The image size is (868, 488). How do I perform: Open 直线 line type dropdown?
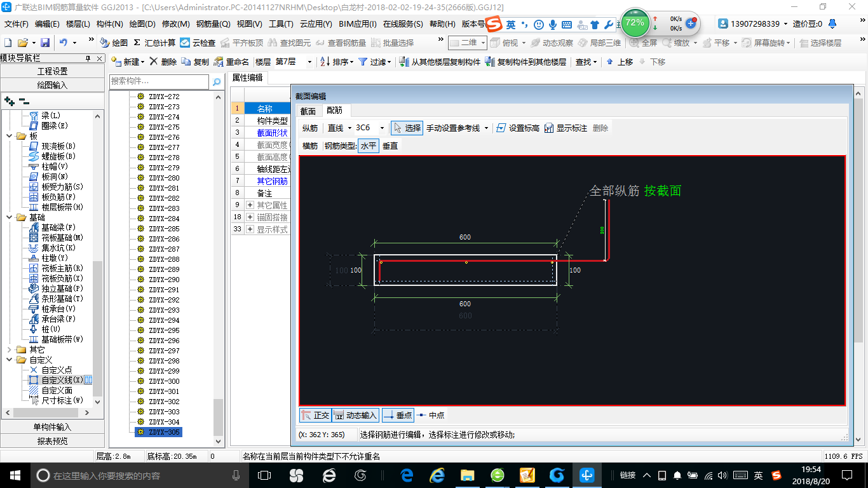tap(349, 128)
